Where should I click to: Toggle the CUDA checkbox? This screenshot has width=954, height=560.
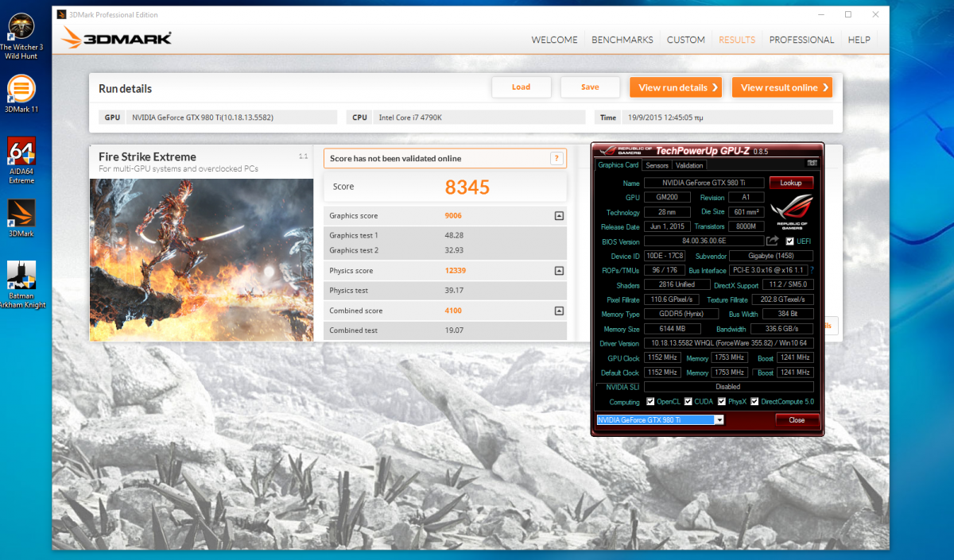point(688,402)
